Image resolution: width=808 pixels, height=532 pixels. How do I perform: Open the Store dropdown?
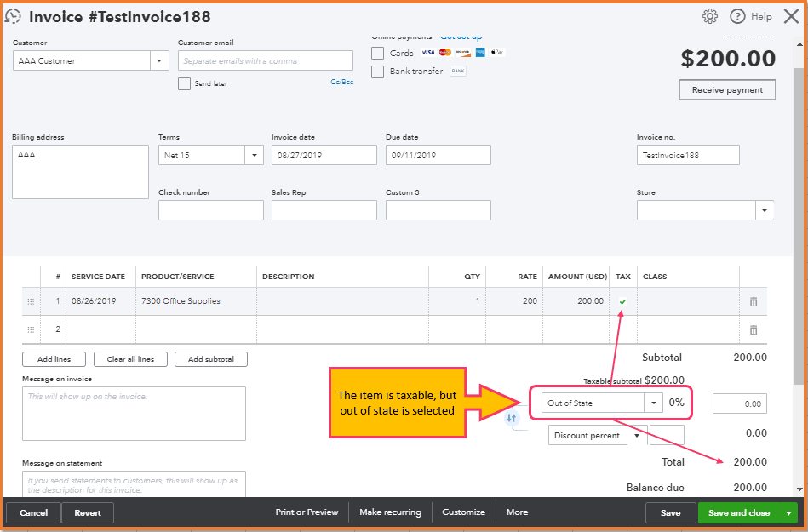click(765, 210)
